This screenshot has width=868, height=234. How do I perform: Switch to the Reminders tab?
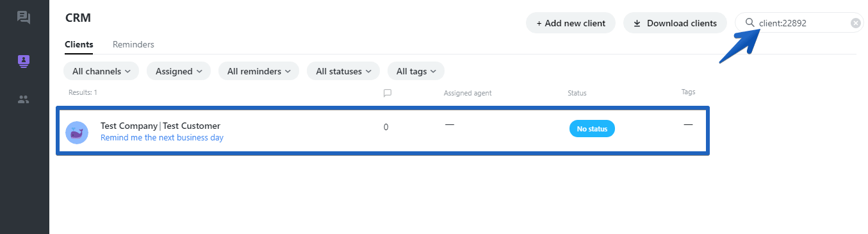pyautogui.click(x=133, y=45)
